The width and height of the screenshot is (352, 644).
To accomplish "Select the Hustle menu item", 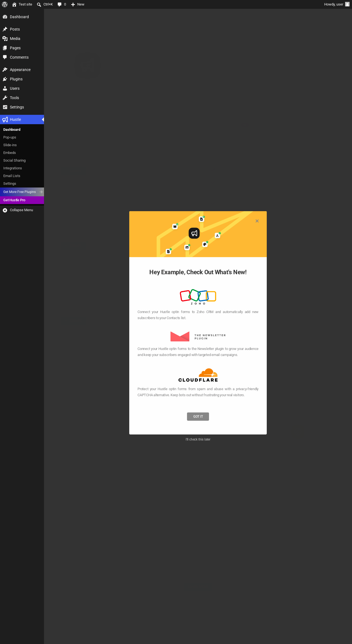I will [22, 119].
